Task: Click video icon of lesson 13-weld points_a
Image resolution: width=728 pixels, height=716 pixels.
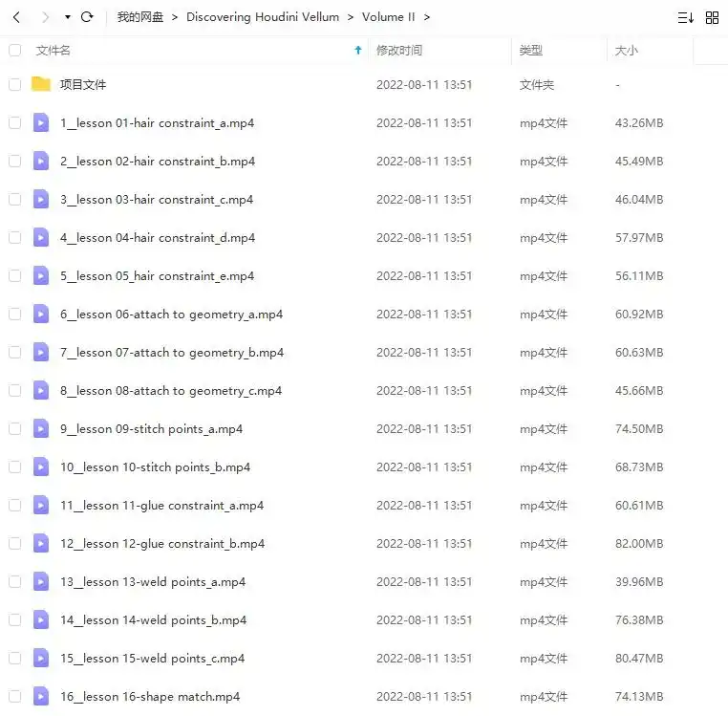Action: tap(41, 582)
